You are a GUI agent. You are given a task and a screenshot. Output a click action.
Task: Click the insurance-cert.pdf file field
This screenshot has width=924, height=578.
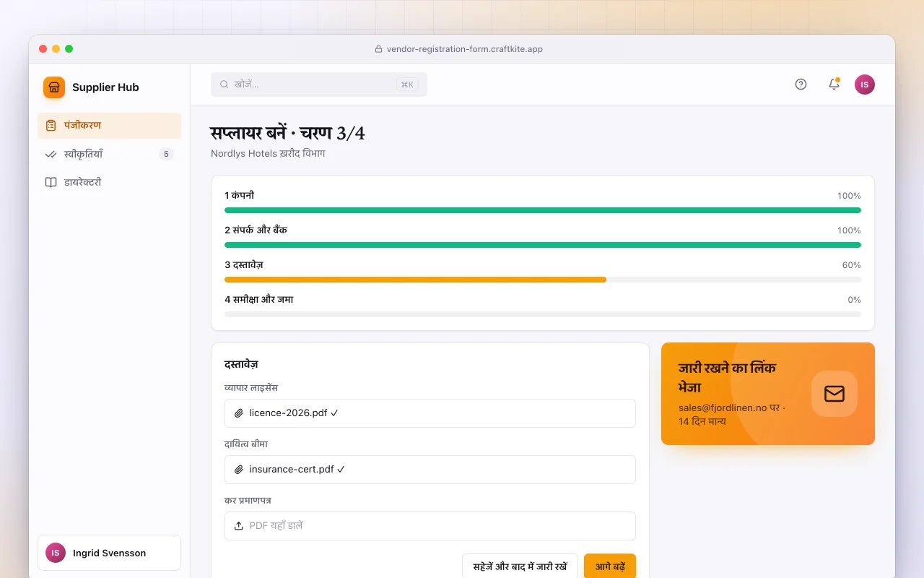[x=430, y=470]
